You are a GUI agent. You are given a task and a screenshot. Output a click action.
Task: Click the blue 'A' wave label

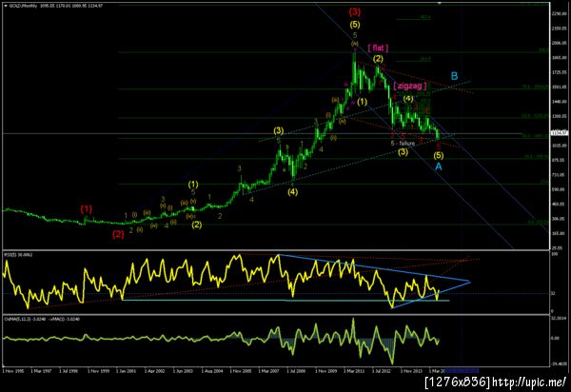439,167
